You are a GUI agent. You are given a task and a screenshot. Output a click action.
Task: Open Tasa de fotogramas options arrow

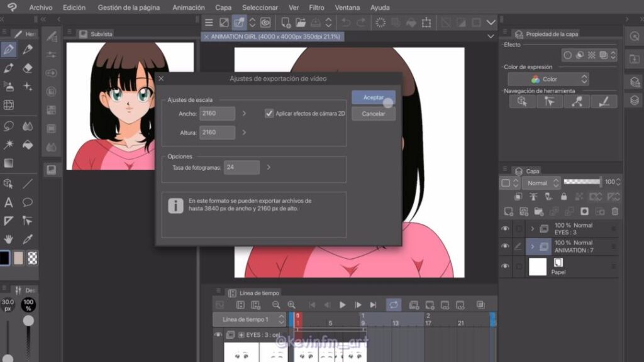(269, 167)
